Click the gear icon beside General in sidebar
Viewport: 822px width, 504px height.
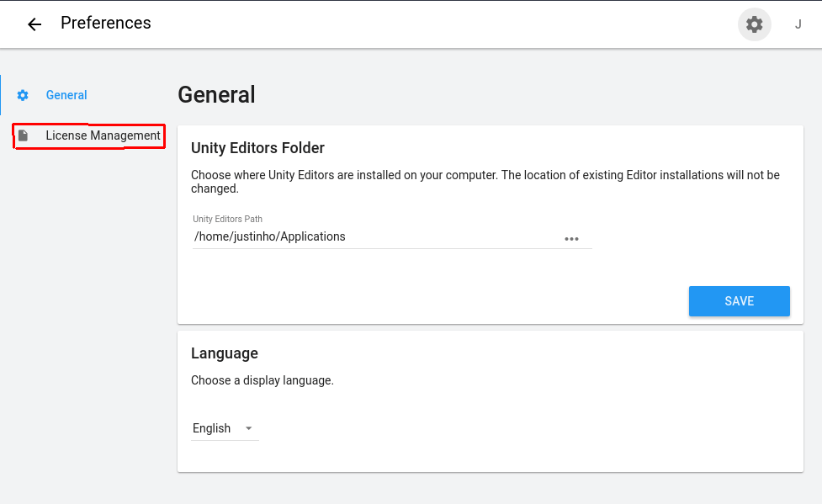coord(23,95)
